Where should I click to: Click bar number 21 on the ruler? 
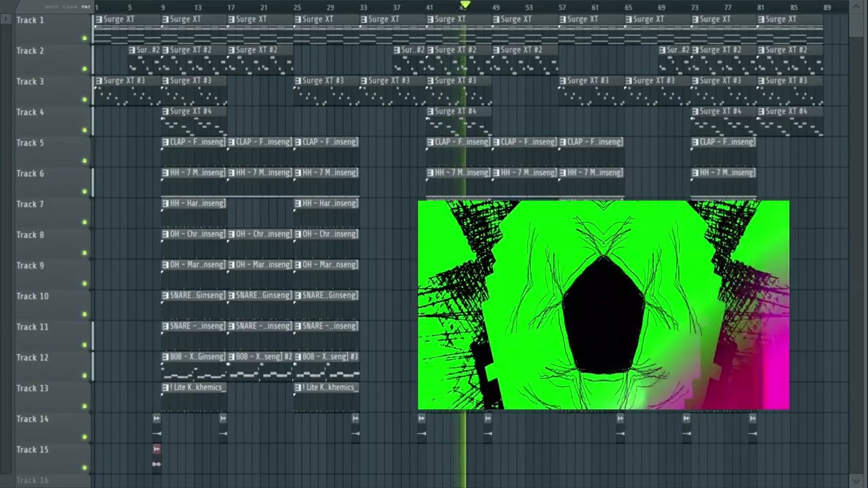(264, 7)
